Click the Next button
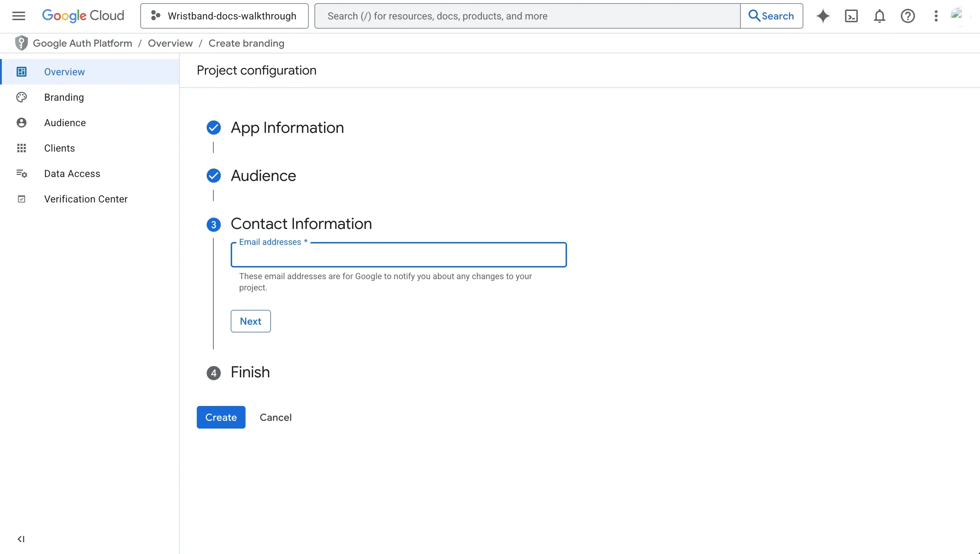The image size is (980, 554). coord(251,321)
